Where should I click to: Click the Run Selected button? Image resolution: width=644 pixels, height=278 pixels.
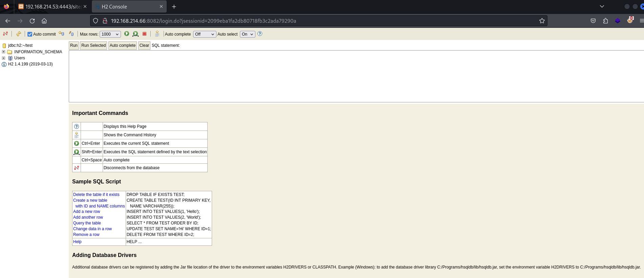pos(94,45)
